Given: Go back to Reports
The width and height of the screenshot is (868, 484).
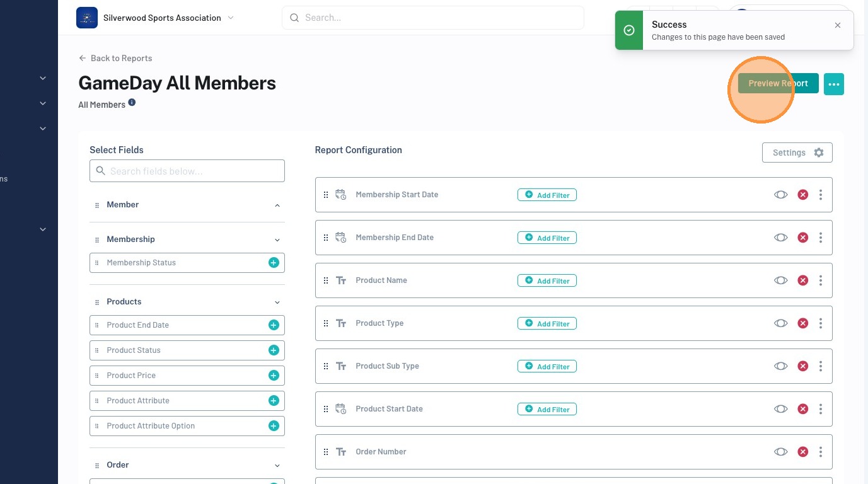Looking at the screenshot, I should 115,58.
